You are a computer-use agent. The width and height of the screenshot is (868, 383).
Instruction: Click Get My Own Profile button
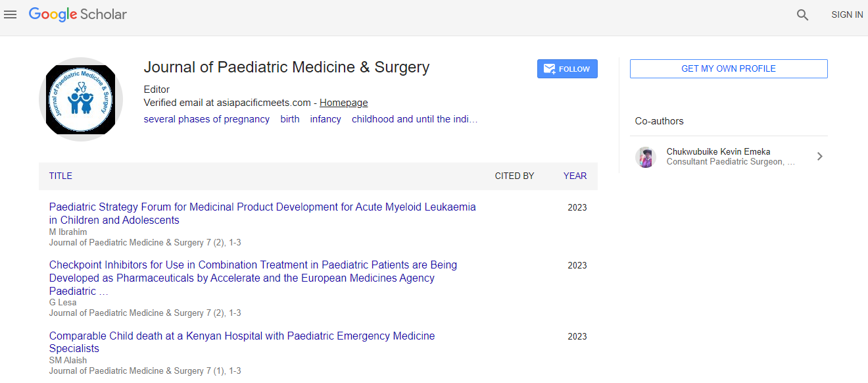[728, 69]
